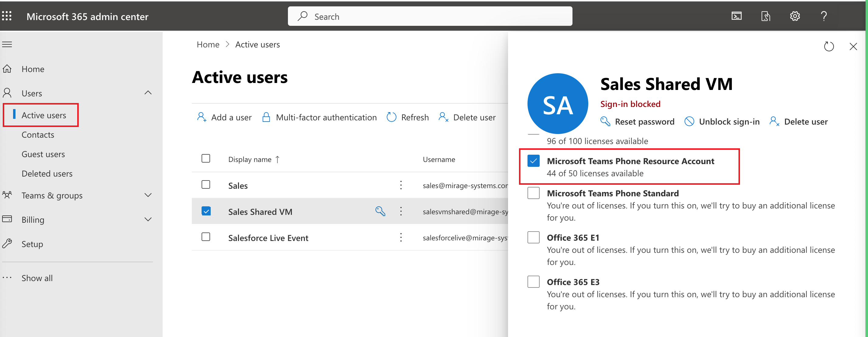Screen dimensions: 868x337
Task: Open Multi-factor authentication
Action: [x=319, y=117]
